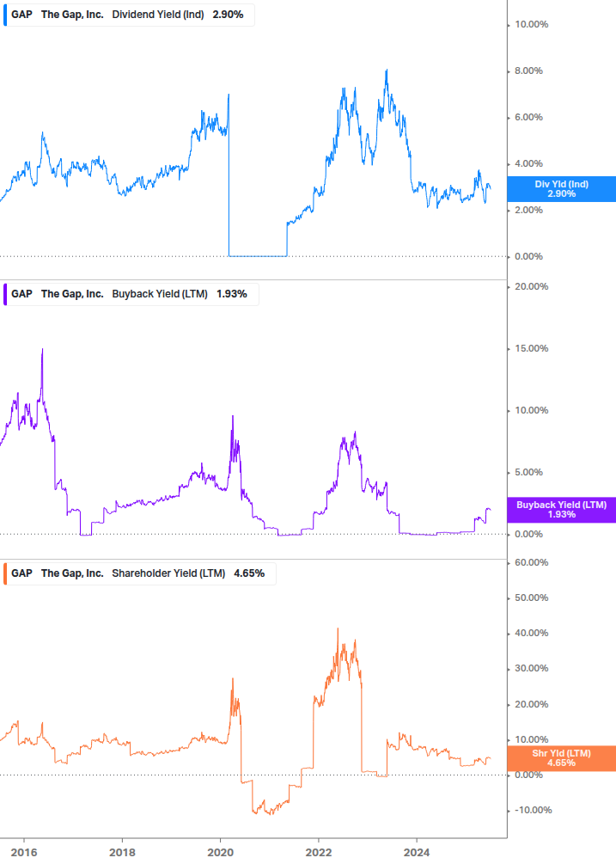
Task: Click the 4.65% value in the shareholder legend
Action: [x=249, y=573]
